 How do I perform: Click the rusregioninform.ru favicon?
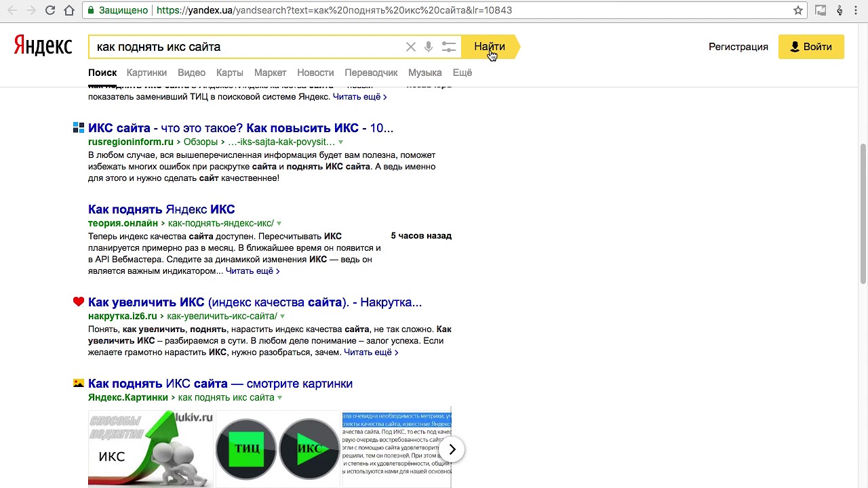(x=79, y=127)
